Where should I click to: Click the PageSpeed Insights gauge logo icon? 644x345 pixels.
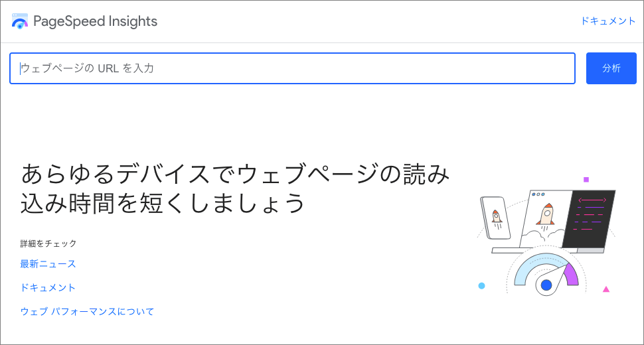(x=20, y=21)
